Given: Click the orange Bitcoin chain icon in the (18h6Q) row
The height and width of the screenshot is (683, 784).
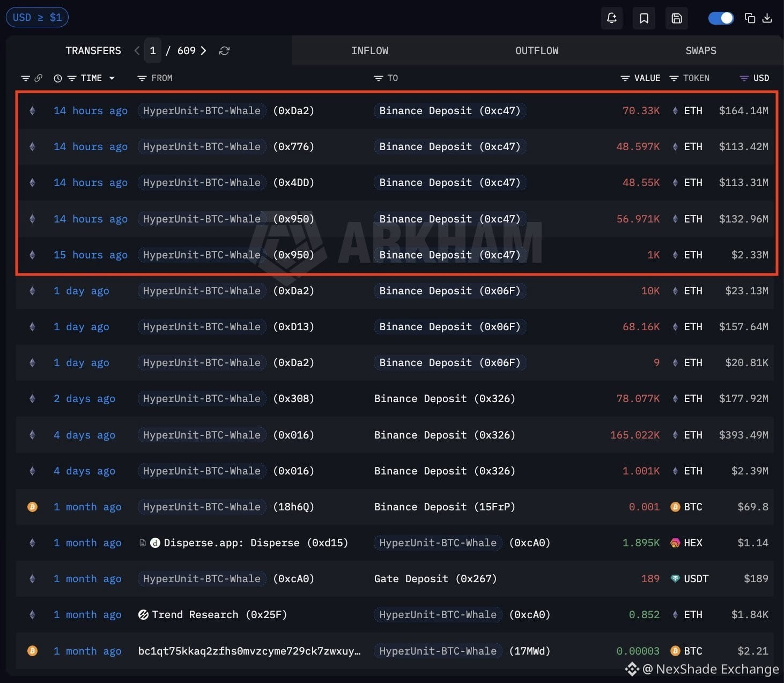Looking at the screenshot, I should [x=32, y=507].
